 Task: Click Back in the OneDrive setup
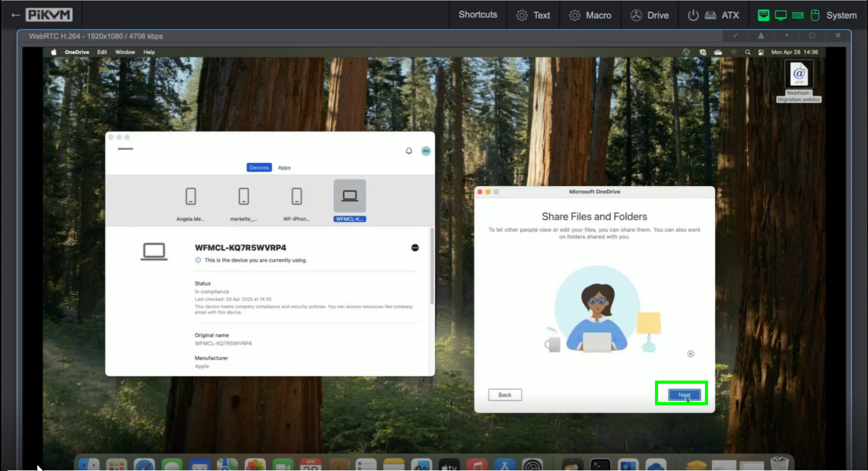tap(505, 395)
